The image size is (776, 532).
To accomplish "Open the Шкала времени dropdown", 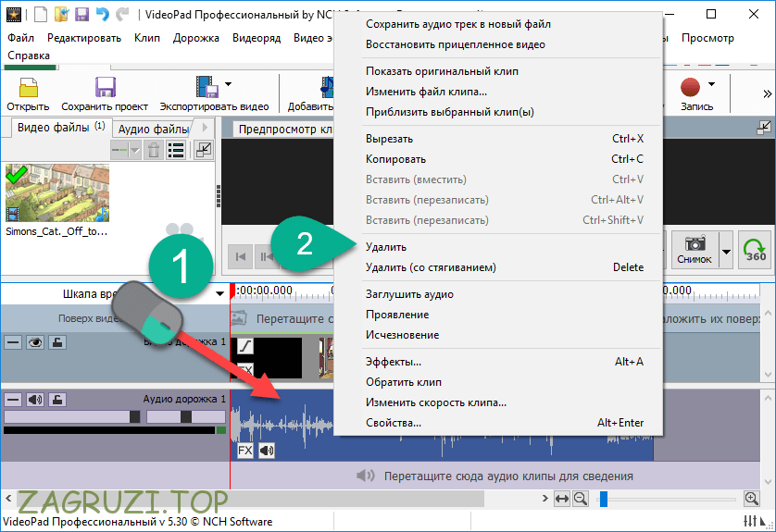I will pos(219,294).
